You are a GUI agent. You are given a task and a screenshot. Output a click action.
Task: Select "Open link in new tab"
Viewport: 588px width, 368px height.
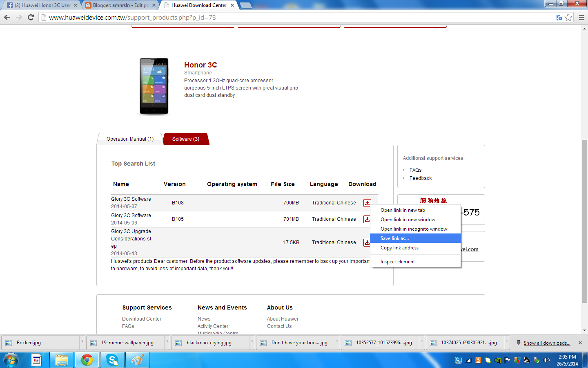416,210
